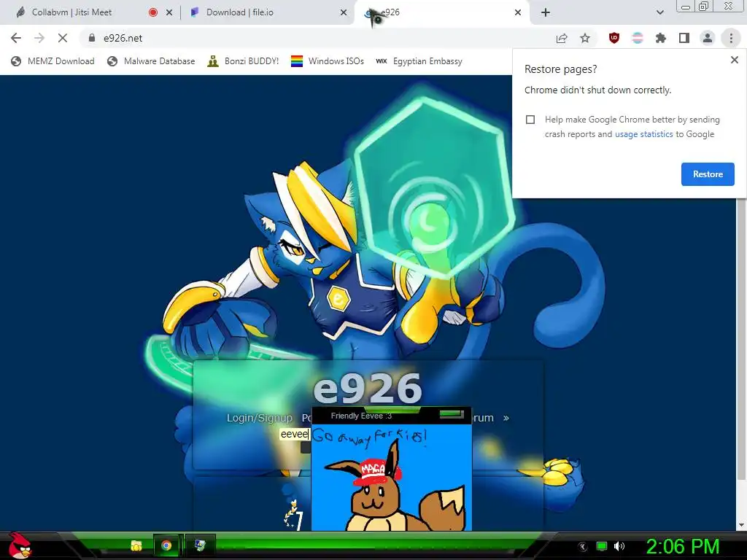Bookmark this page with the star icon
This screenshot has height=560, width=747.
585,38
